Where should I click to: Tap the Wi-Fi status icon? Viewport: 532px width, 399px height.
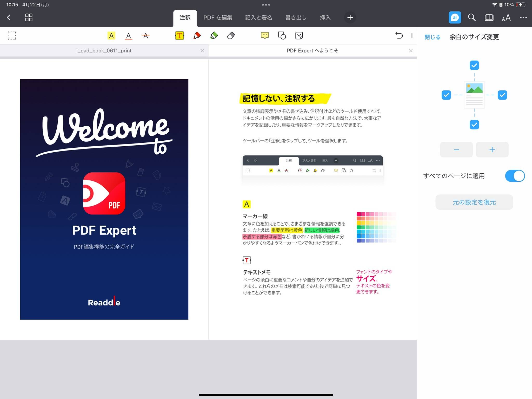[495, 5]
